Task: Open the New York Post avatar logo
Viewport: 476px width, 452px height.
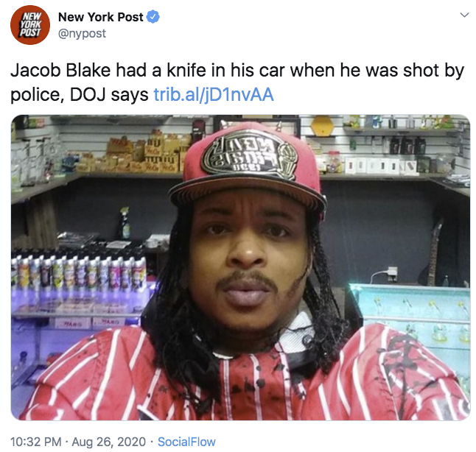Action: (x=29, y=25)
